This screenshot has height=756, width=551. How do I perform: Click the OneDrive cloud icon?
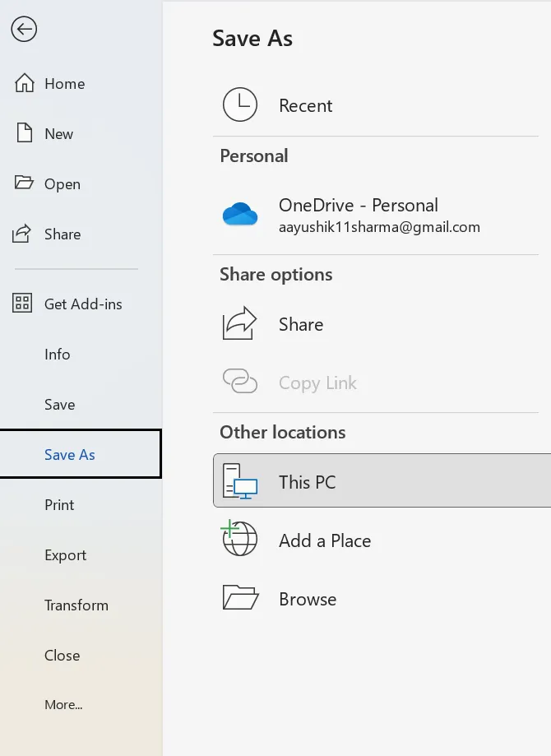(x=239, y=214)
